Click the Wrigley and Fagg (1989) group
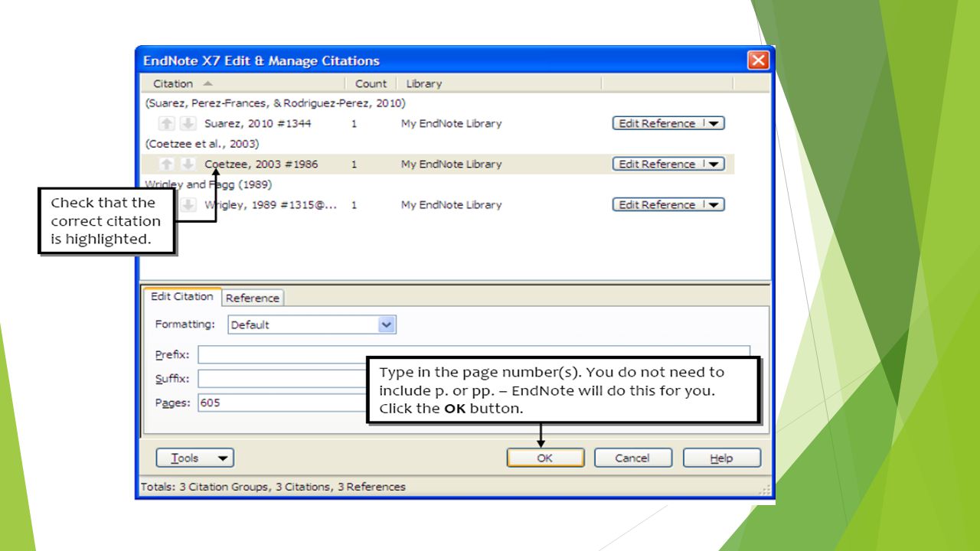This screenshot has width=980, height=551. pyautogui.click(x=208, y=184)
